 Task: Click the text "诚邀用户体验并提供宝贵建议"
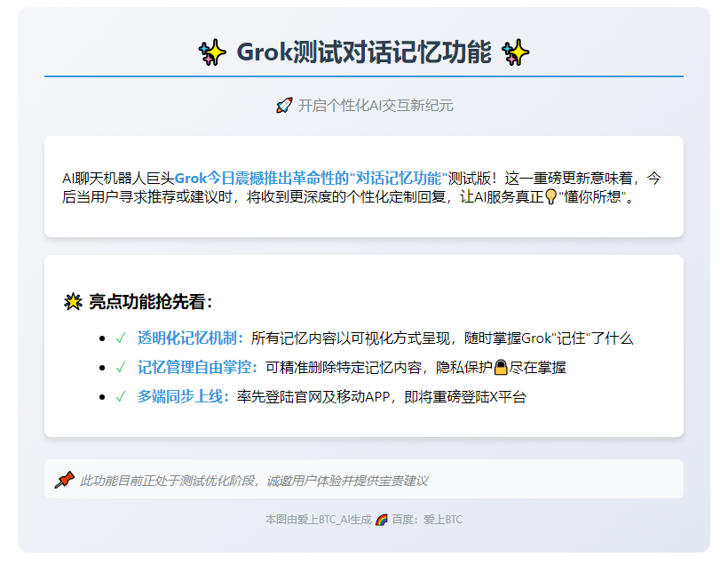tap(347, 481)
